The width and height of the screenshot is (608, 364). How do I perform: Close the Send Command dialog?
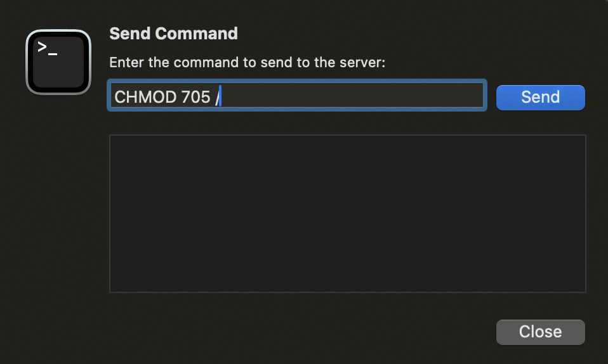[x=540, y=332]
